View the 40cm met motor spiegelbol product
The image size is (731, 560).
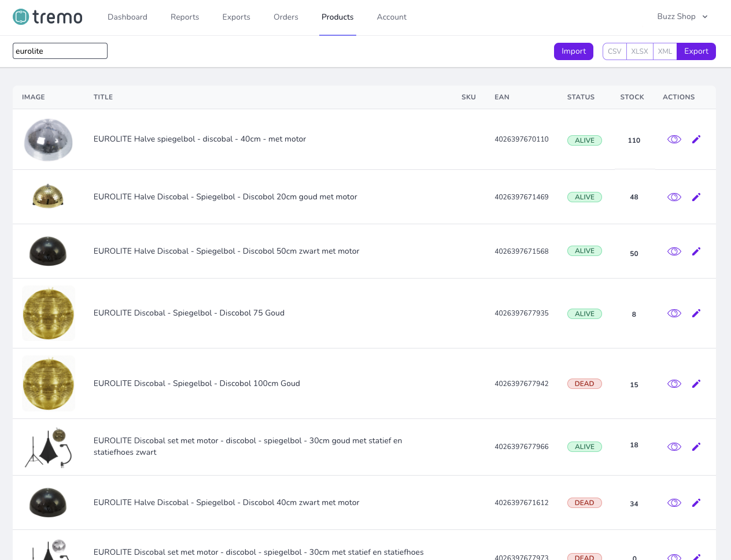point(674,139)
